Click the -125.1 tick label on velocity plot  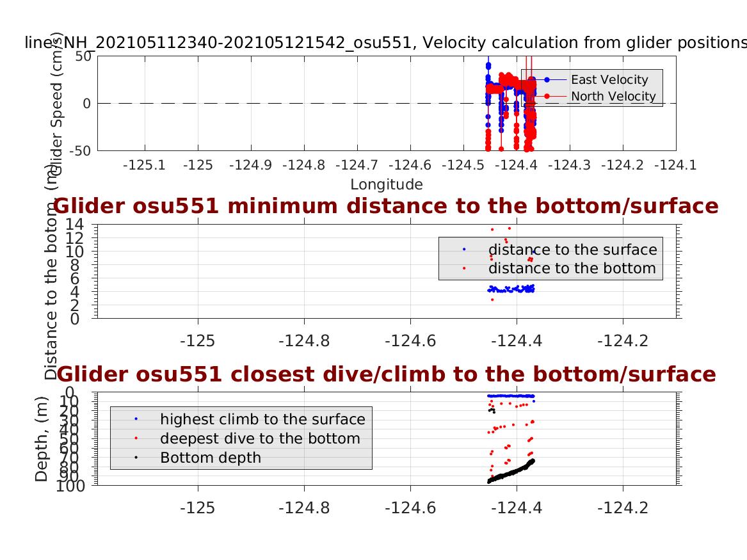[145, 165]
